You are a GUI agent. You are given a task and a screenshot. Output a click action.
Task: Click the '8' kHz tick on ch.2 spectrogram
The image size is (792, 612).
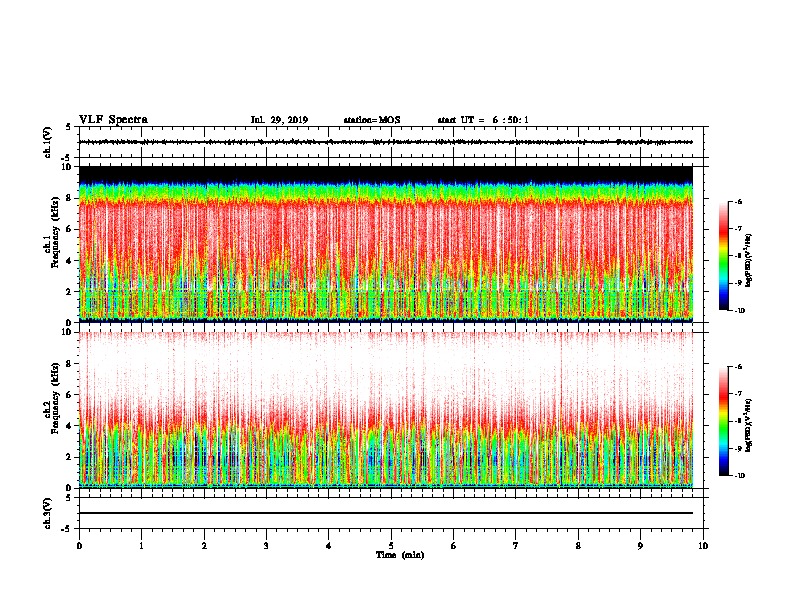pos(70,364)
